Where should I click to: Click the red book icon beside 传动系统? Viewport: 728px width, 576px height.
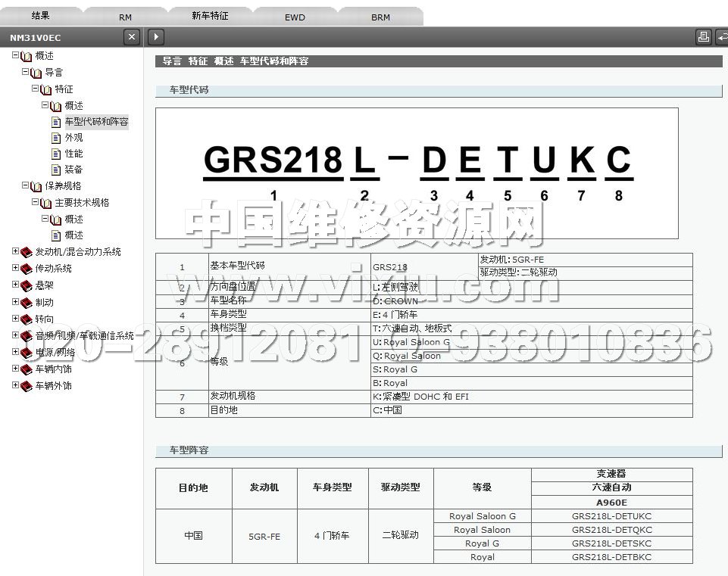coord(27,269)
